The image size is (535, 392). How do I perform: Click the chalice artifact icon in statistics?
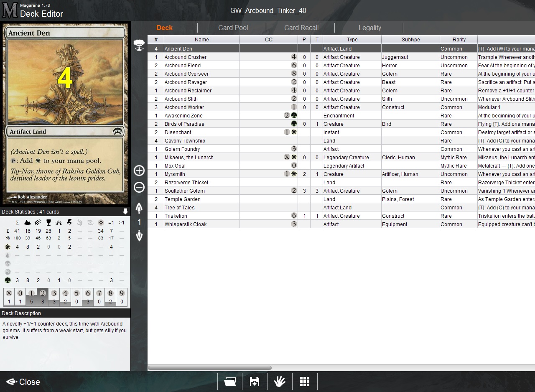(x=48, y=222)
